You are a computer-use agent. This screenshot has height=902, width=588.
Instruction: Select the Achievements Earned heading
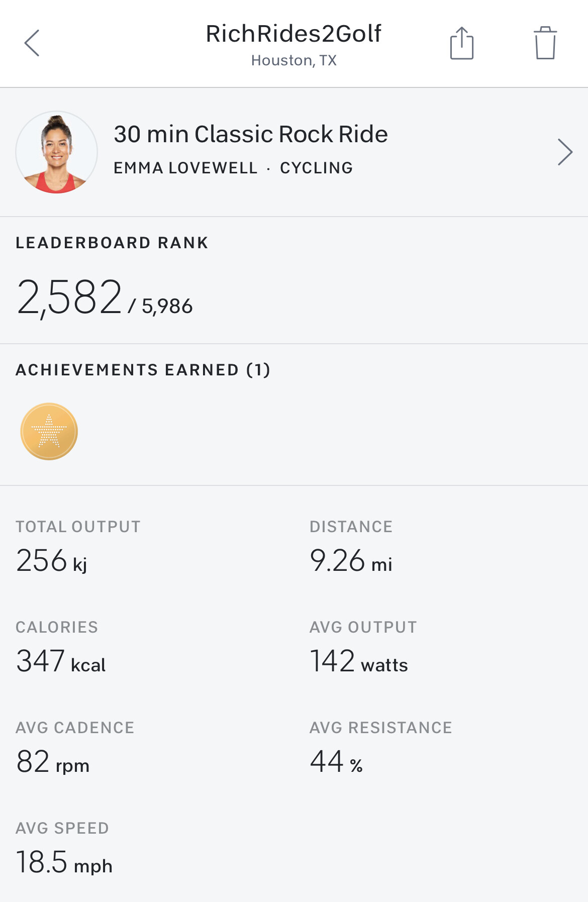point(143,370)
